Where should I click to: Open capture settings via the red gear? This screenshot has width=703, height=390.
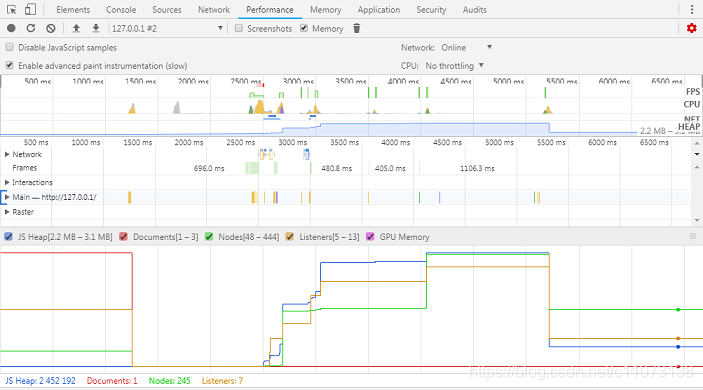click(x=692, y=28)
